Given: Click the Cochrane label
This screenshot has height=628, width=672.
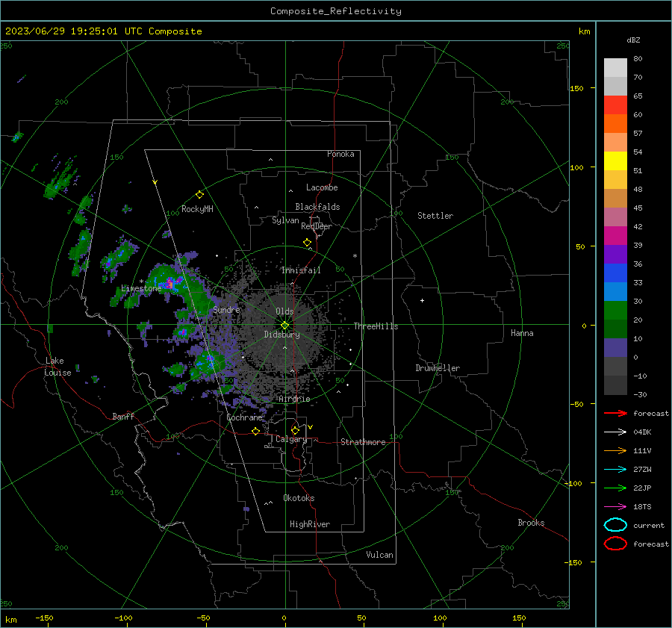Looking at the screenshot, I should click(244, 417).
